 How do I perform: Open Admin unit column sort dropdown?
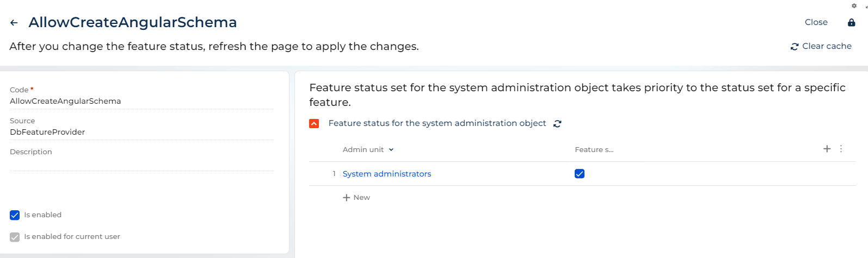pos(391,150)
